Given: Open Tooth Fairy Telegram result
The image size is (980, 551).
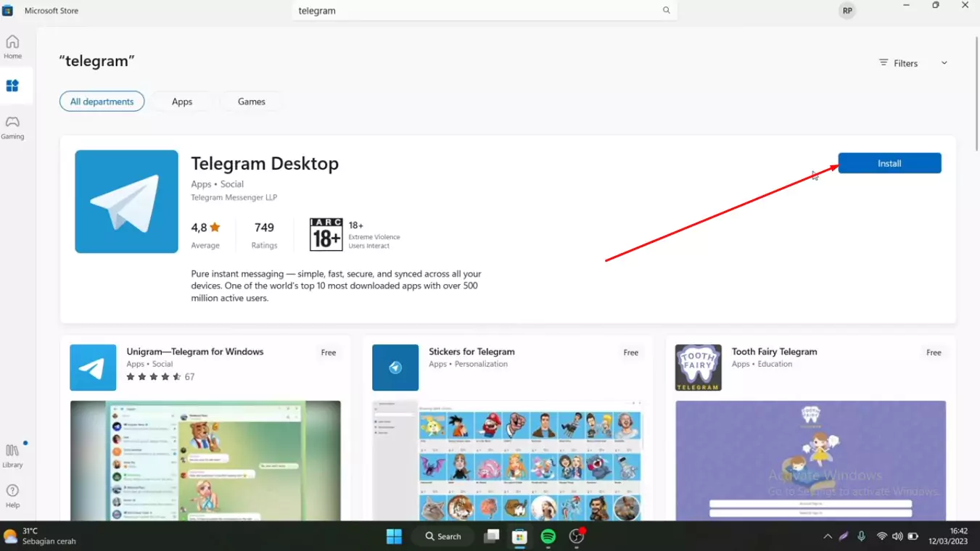Looking at the screenshot, I should pos(774,352).
